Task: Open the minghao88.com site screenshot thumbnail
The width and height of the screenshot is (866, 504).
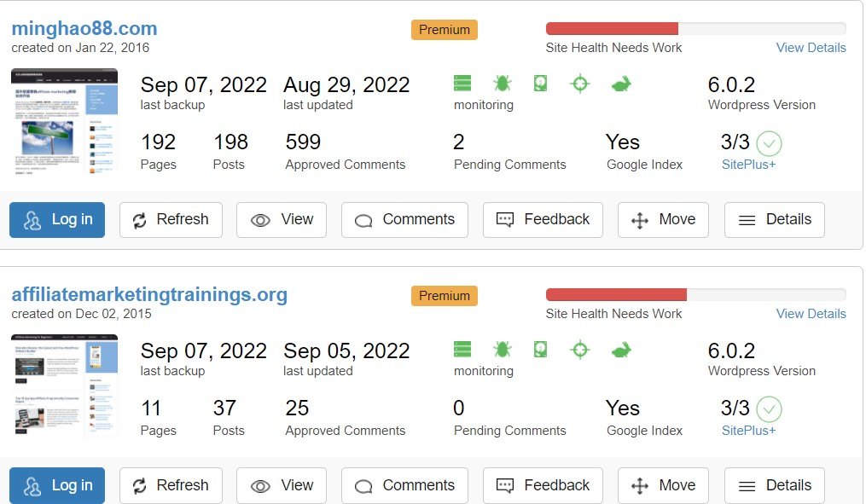Action: pos(64,121)
